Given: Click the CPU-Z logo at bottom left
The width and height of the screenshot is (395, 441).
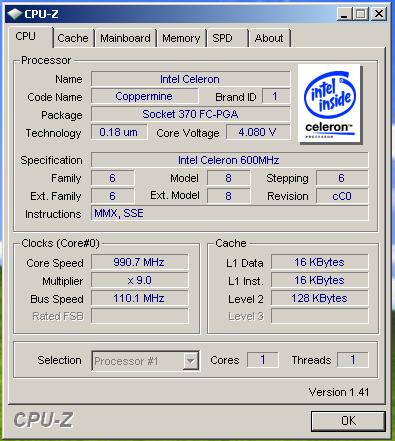Looking at the screenshot, I should 43,419.
